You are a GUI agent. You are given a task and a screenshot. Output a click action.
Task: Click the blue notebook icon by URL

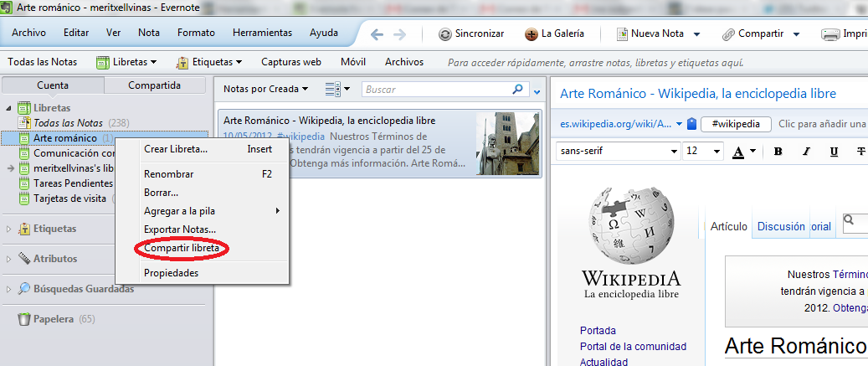(691, 124)
